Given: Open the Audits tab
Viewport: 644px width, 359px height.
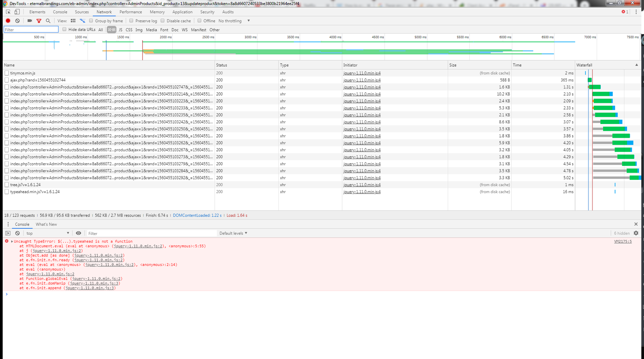Looking at the screenshot, I should 228,12.
